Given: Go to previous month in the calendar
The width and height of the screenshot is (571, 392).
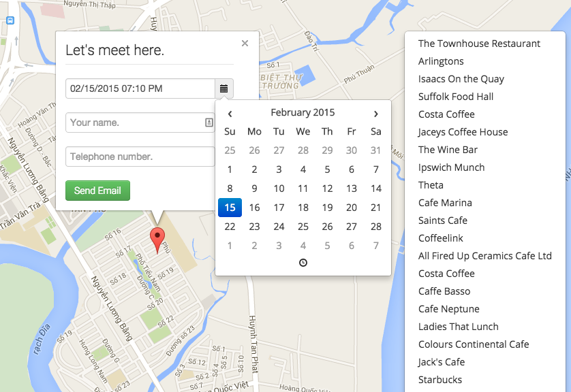Looking at the screenshot, I should 230,114.
